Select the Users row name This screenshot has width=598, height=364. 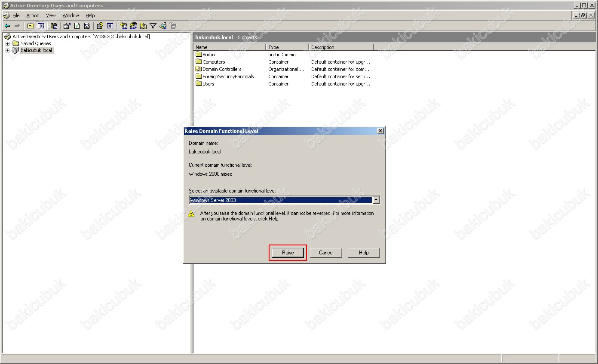click(x=208, y=84)
